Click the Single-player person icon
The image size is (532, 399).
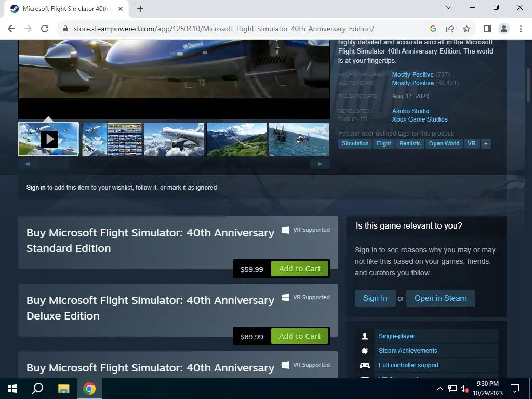click(365, 336)
